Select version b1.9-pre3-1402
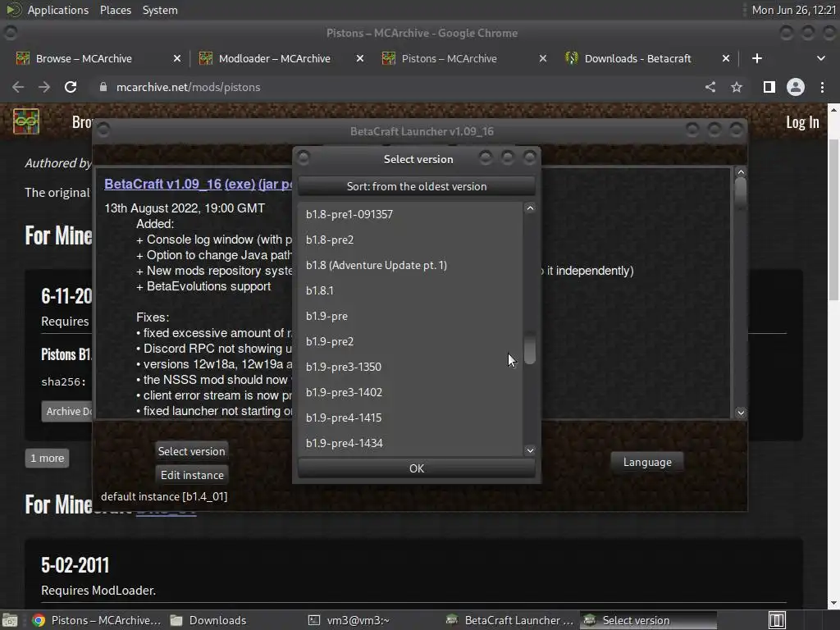This screenshot has width=840, height=630. [410, 392]
